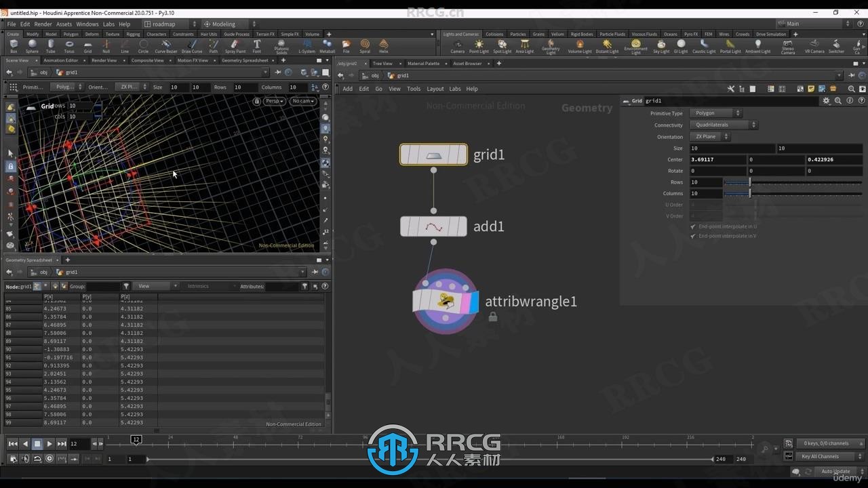Select the Draw Curve shelf tool
868x488 pixels.
pyautogui.click(x=192, y=46)
